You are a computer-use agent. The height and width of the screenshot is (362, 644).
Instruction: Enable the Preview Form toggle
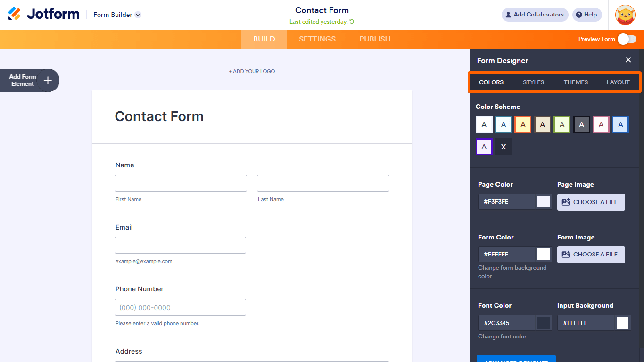(627, 39)
